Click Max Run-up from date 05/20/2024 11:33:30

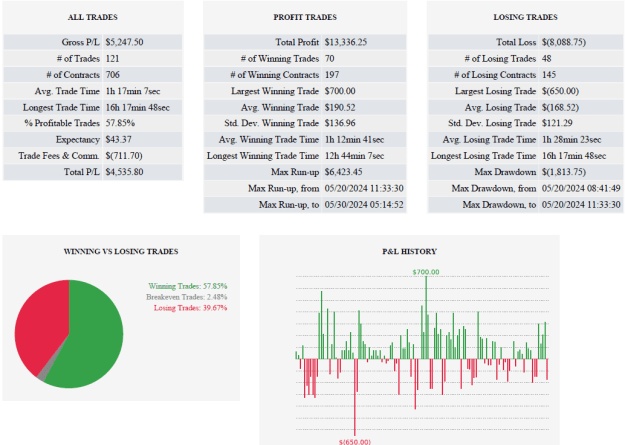point(364,188)
